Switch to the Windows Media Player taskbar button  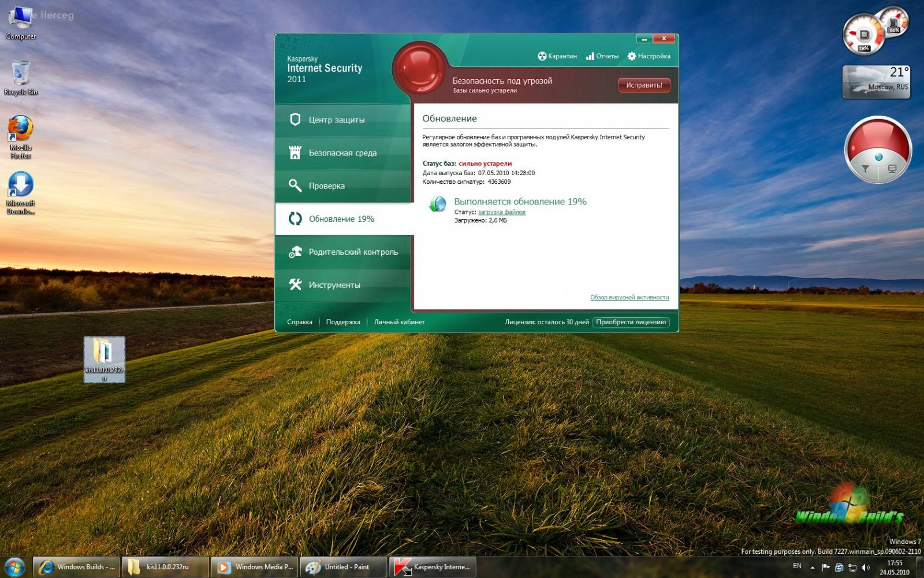click(x=255, y=567)
